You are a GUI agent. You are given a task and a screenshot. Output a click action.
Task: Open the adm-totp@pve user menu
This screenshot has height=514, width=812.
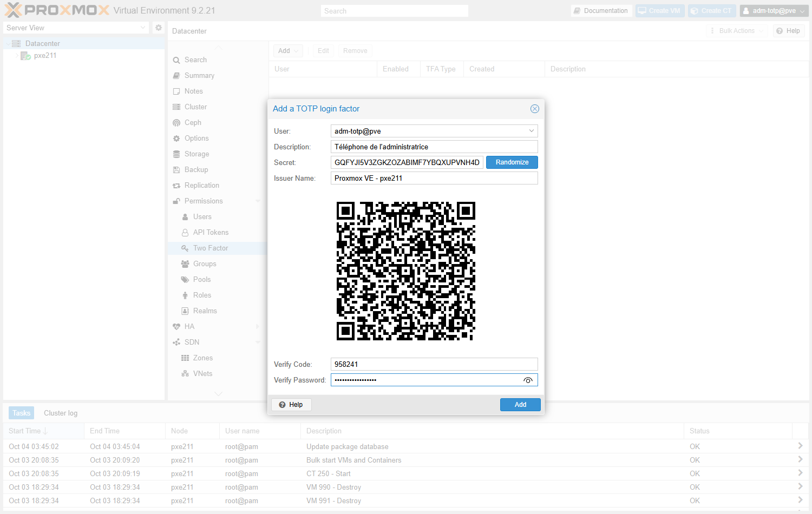(774, 11)
